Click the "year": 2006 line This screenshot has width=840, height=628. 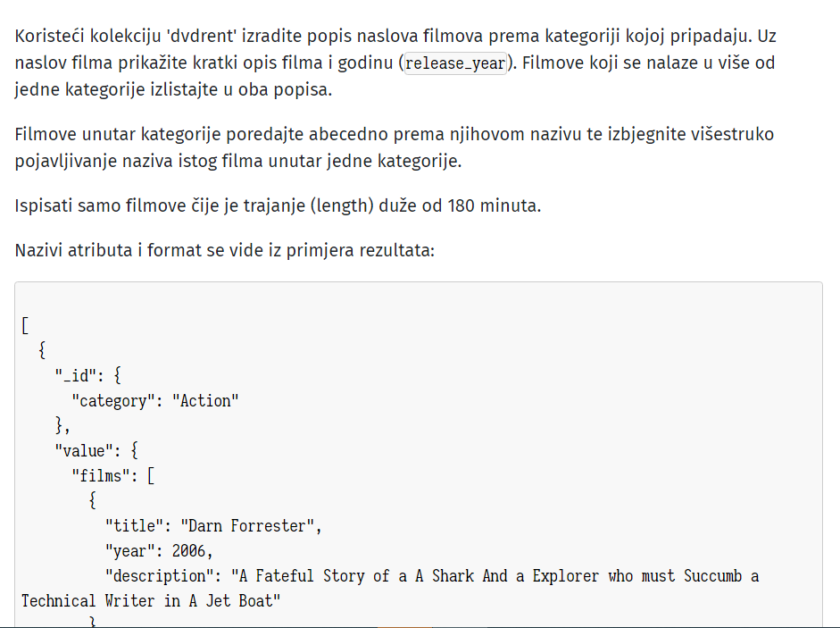click(159, 551)
